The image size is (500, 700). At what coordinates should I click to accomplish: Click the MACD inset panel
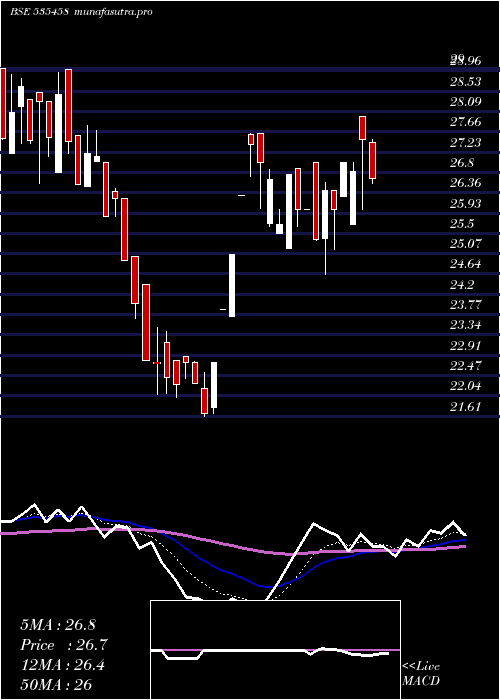pyautogui.click(x=275, y=650)
